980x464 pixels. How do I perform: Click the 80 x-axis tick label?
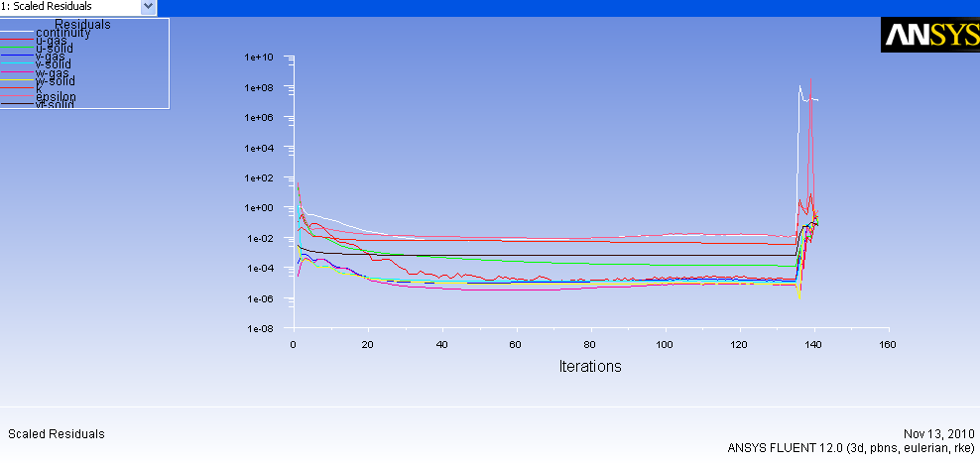(590, 345)
